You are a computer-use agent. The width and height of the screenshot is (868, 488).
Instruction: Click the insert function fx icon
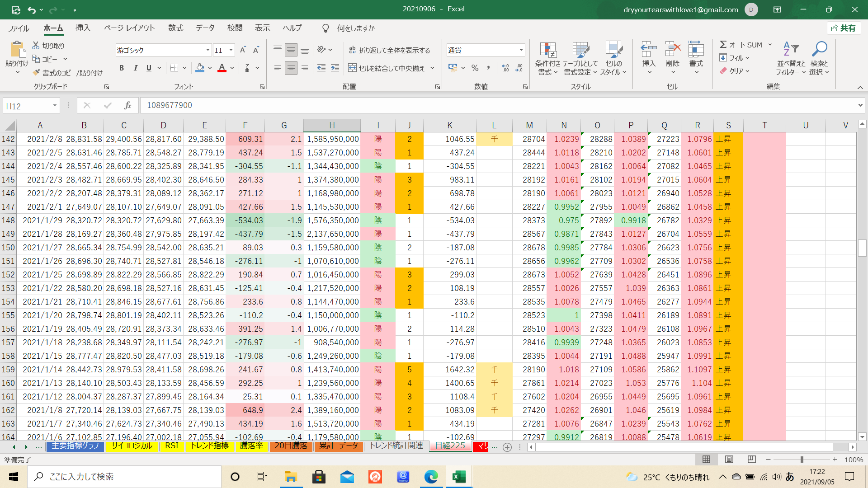coord(127,105)
